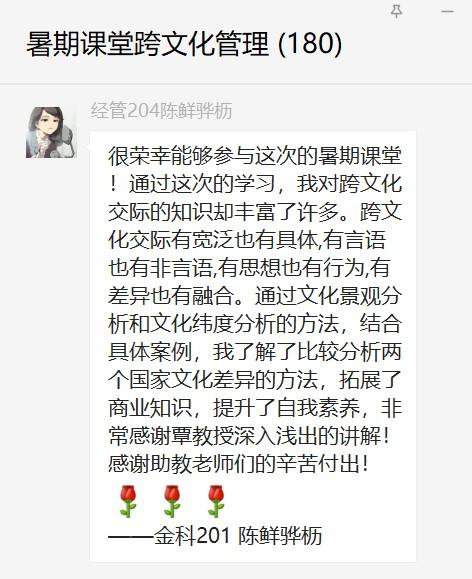This screenshot has height=579, width=472.
Task: Pin the chat window using the pushpin icon
Action: point(397,11)
